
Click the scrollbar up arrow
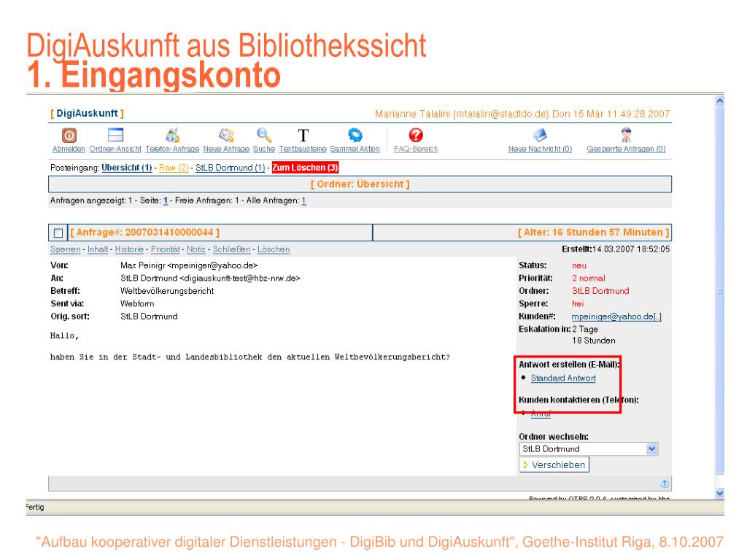tap(720, 101)
